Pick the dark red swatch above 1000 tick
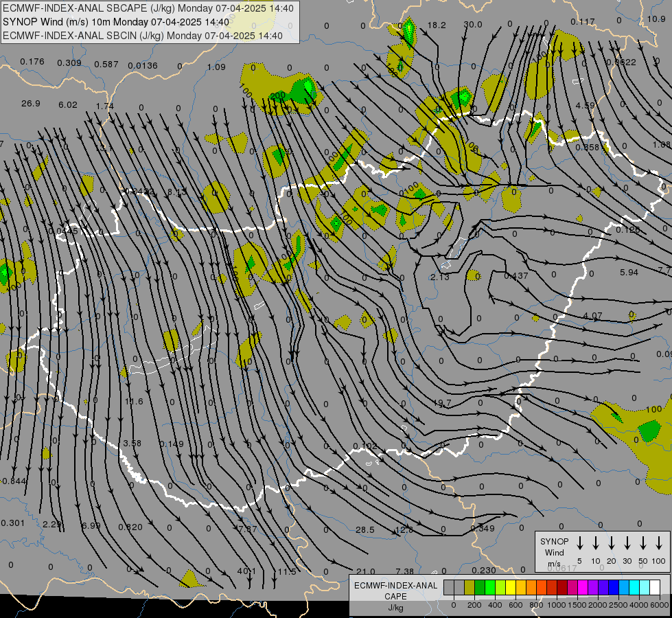This screenshot has height=618, width=672. pyautogui.click(x=562, y=587)
